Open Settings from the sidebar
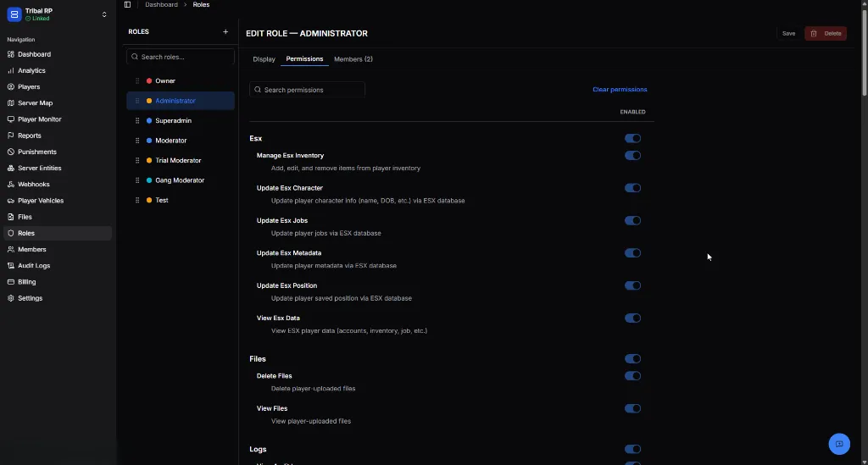The height and width of the screenshot is (465, 868). [58, 298]
